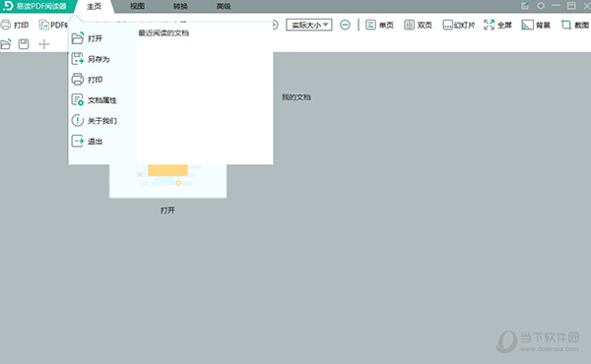Click the exit arrow icon beside 退出
591x364 pixels.
tap(78, 141)
